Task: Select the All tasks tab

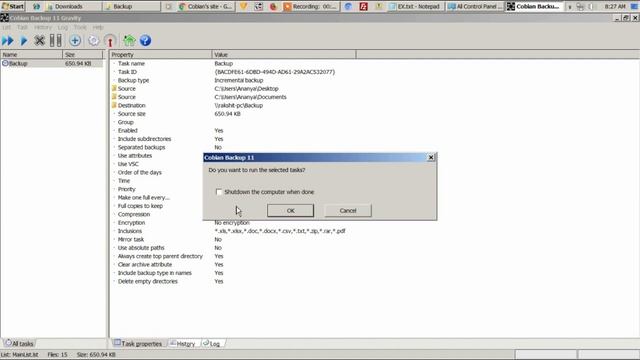Action: [19, 343]
